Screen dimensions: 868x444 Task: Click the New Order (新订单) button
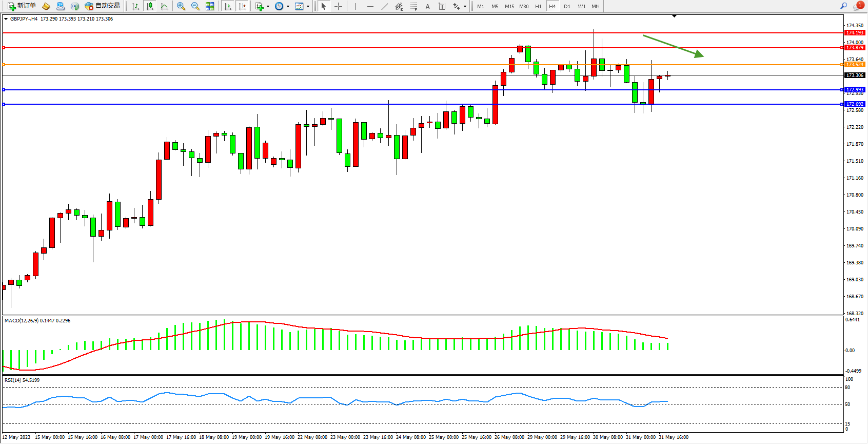coord(22,6)
